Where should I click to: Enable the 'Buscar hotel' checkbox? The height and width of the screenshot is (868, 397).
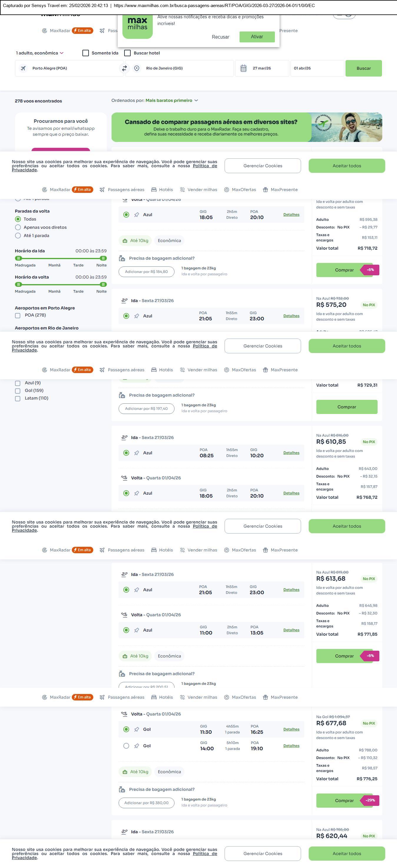point(127,53)
